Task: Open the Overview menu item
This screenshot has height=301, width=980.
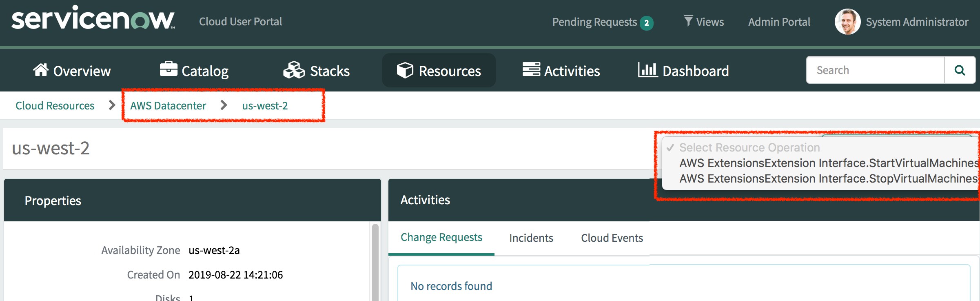Action: [x=72, y=71]
